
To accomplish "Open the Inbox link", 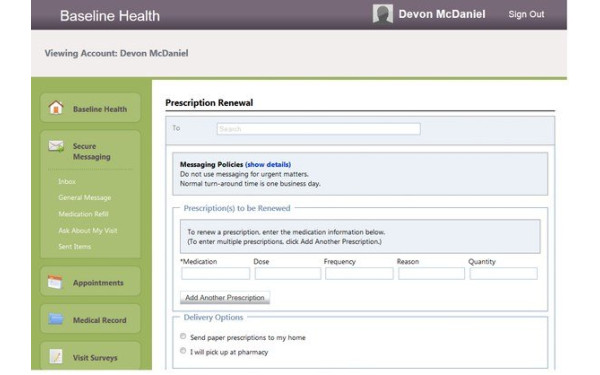I will [67, 181].
